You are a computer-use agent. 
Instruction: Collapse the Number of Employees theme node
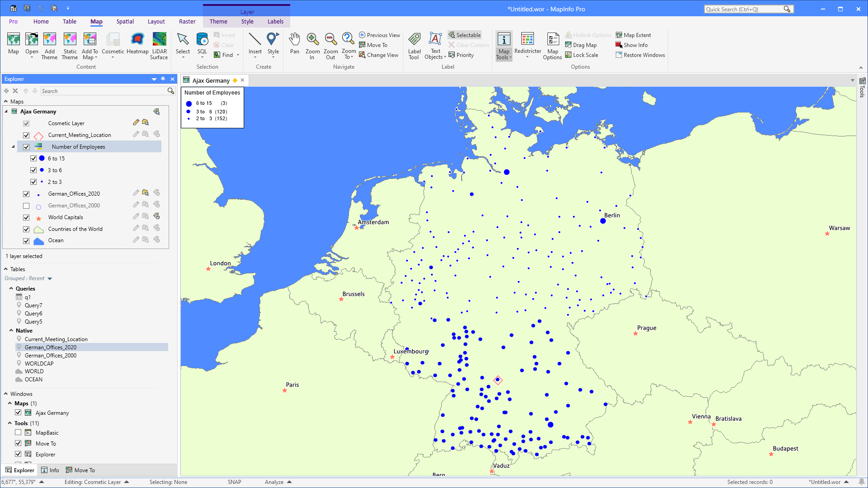13,146
